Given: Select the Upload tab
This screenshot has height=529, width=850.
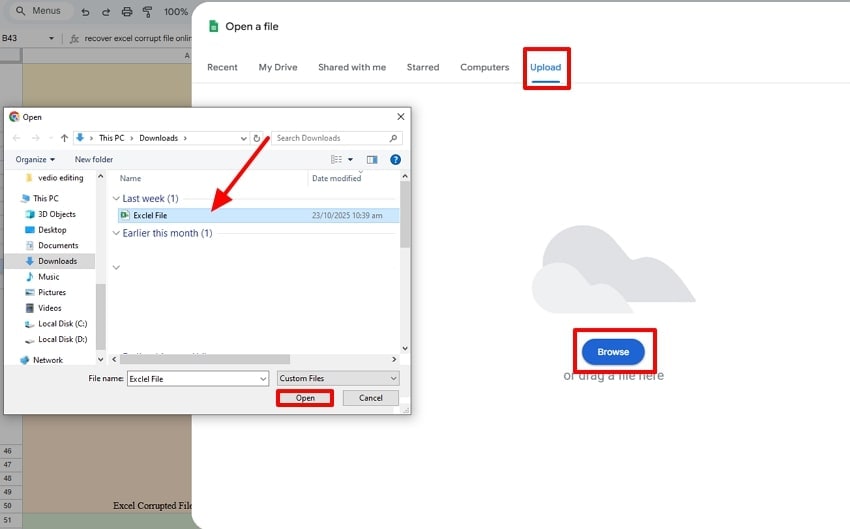Looking at the screenshot, I should [545, 67].
